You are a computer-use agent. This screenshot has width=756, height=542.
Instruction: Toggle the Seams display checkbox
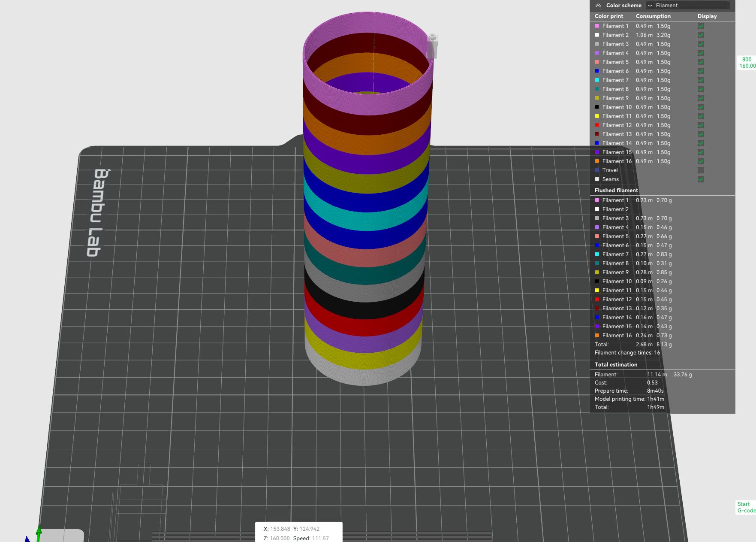[x=701, y=179]
